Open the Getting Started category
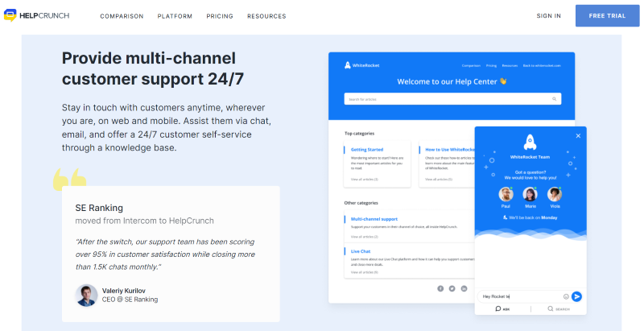 (x=367, y=150)
